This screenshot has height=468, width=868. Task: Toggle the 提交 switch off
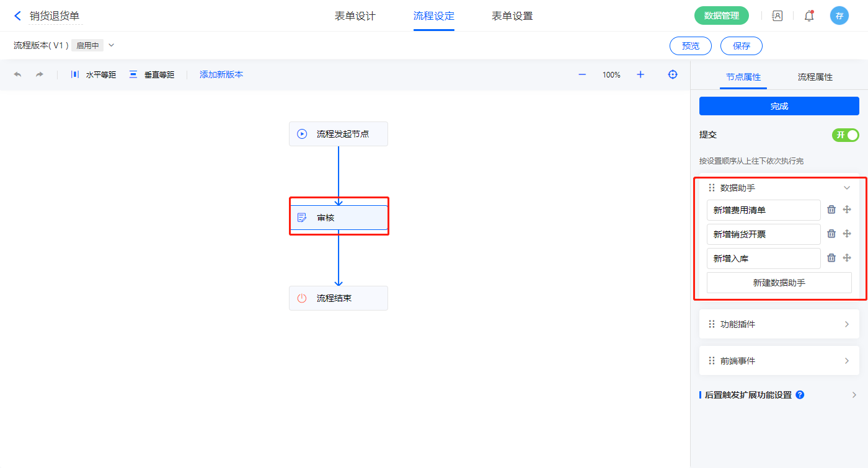pos(845,135)
